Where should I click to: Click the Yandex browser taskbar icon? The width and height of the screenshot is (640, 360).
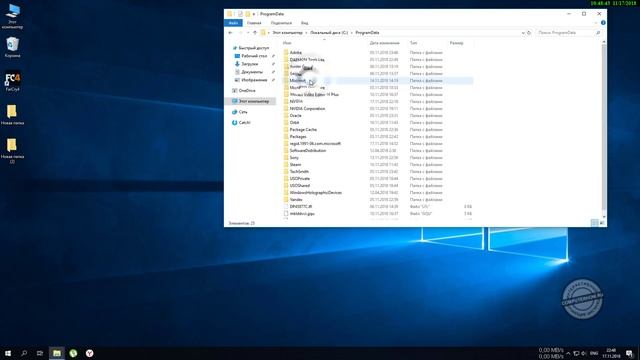tap(89, 353)
